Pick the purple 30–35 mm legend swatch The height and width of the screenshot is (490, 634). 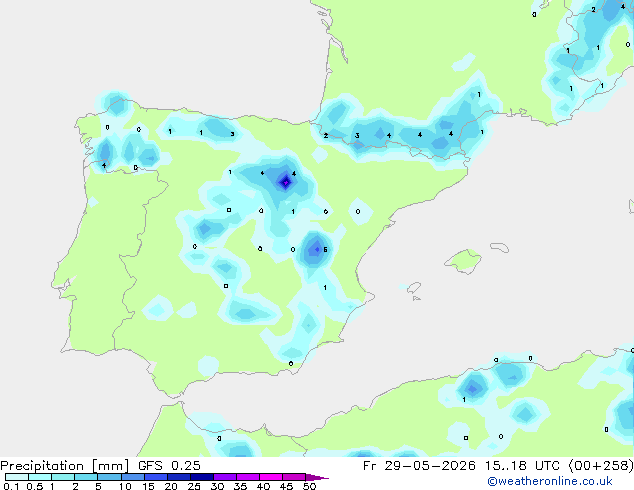225,477
